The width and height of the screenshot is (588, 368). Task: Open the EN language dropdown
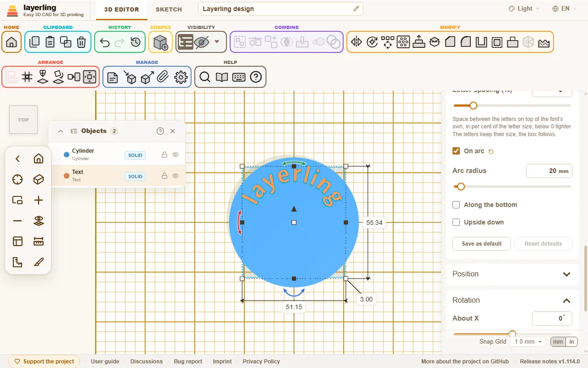pyautogui.click(x=565, y=9)
